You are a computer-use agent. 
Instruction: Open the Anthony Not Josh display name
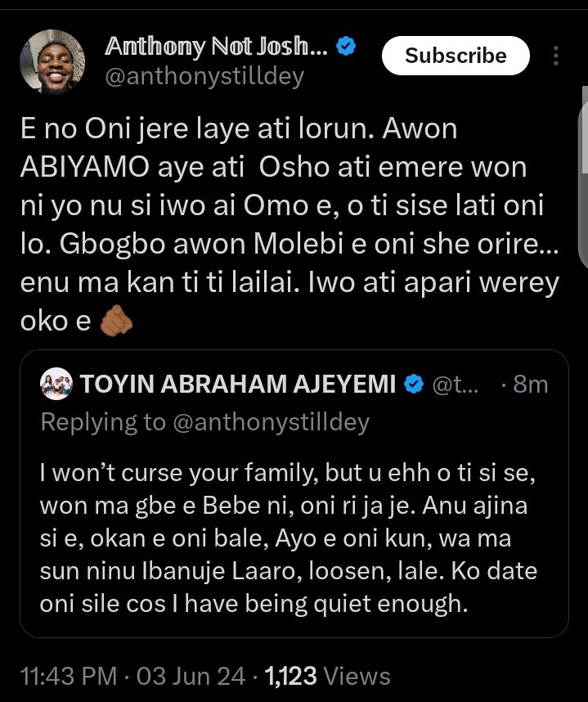point(216,48)
